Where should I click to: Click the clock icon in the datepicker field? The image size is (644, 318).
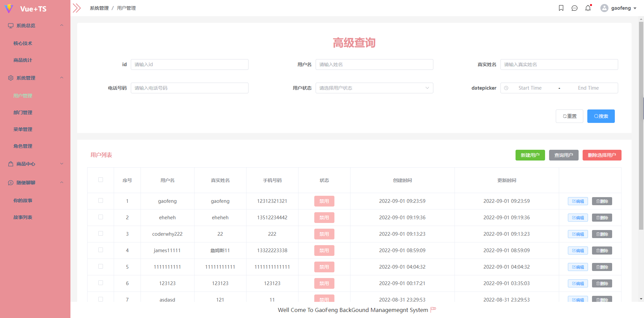pyautogui.click(x=506, y=88)
